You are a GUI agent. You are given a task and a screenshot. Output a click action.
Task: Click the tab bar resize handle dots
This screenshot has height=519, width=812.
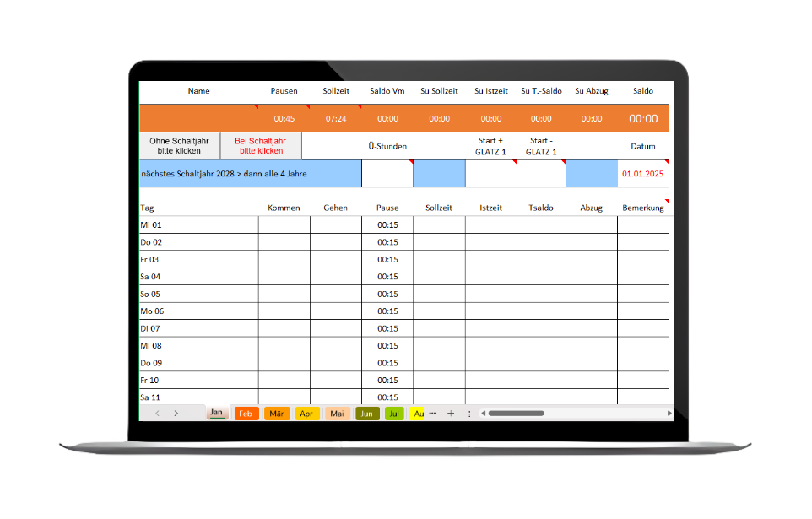pyautogui.click(x=469, y=414)
